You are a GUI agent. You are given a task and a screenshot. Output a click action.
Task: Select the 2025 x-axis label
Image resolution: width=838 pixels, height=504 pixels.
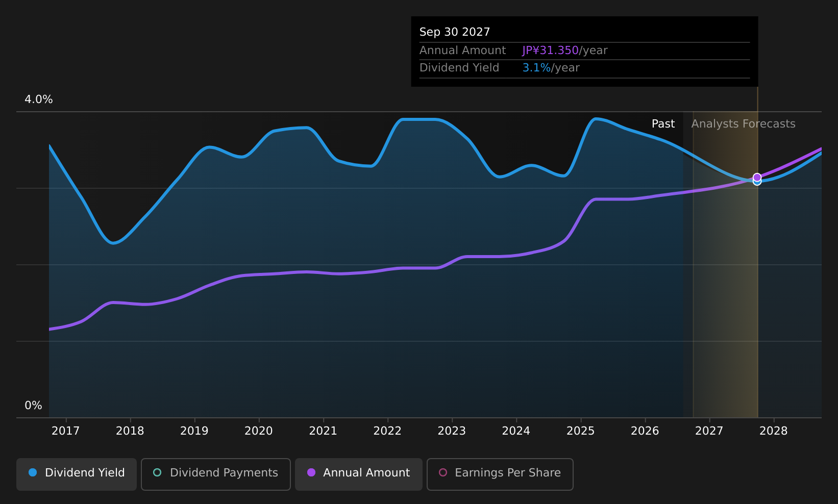[581, 431]
